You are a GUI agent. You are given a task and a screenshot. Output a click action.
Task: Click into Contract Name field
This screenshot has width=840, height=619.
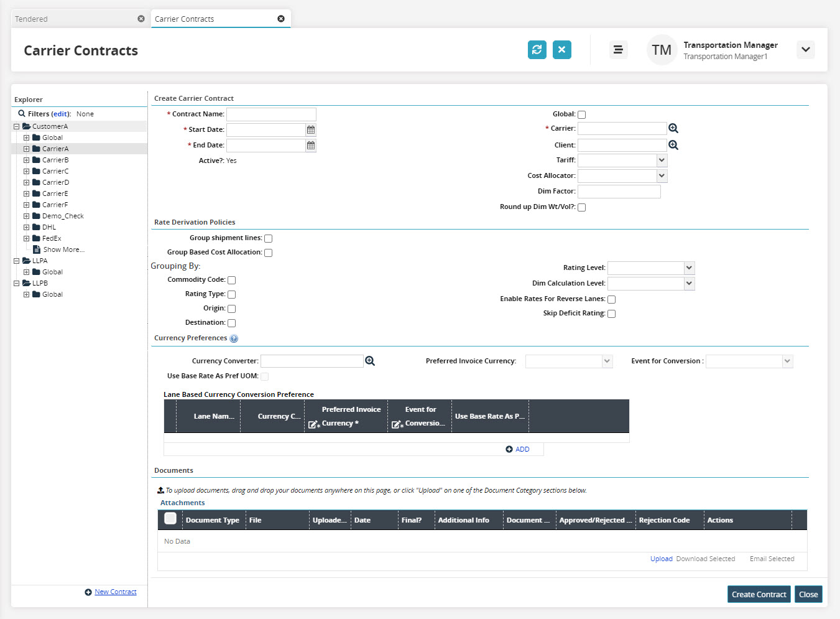[271, 114]
